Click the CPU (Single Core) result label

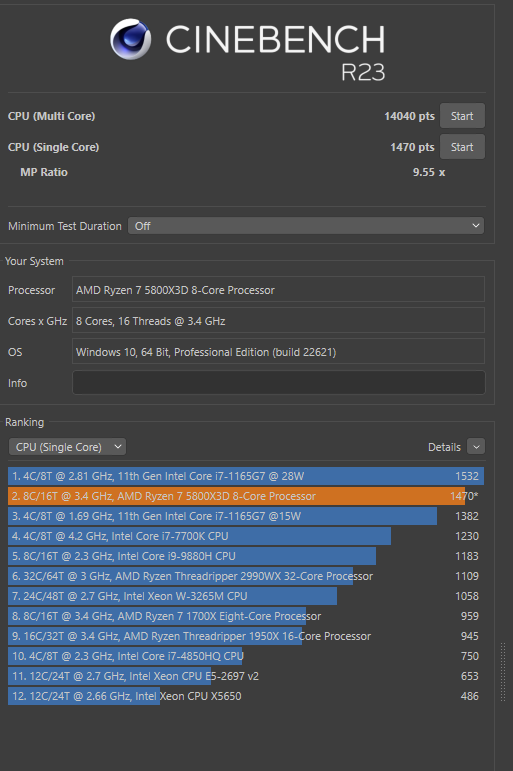pyautogui.click(x=54, y=147)
